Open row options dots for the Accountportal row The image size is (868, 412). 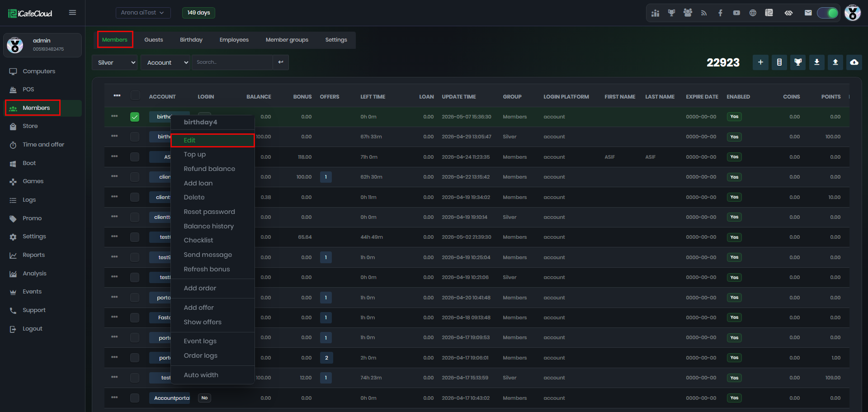click(114, 398)
